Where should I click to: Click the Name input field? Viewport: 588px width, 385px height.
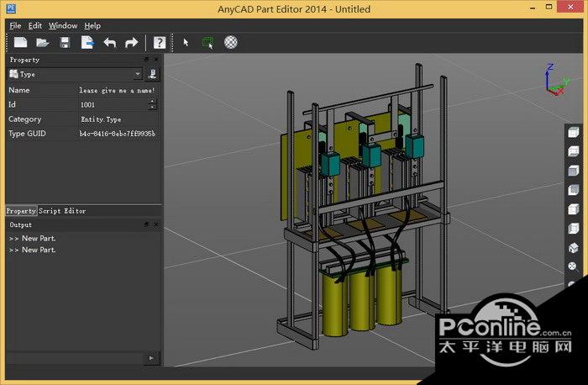pyautogui.click(x=117, y=91)
